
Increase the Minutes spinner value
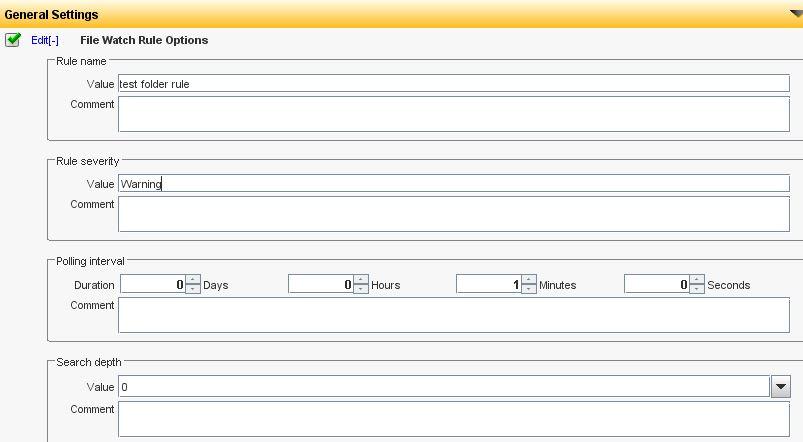click(x=529, y=280)
